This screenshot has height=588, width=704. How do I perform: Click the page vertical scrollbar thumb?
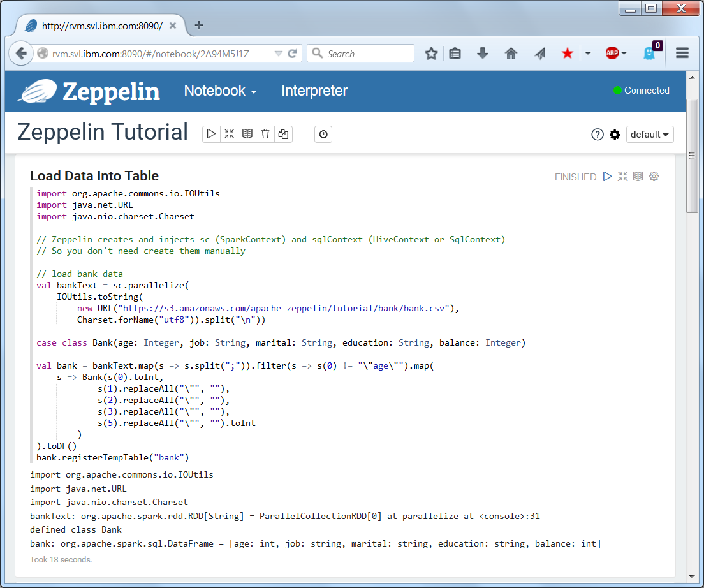click(692, 156)
